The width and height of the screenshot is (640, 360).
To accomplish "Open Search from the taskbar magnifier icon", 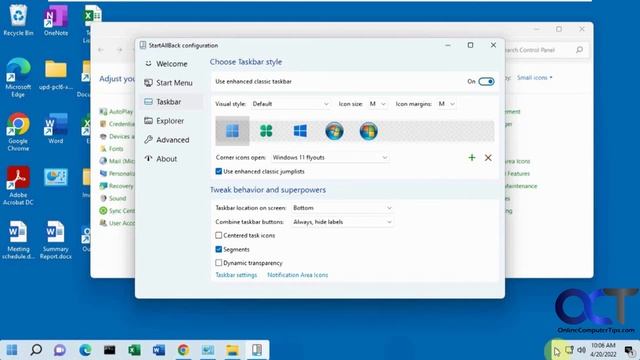I will (36, 350).
